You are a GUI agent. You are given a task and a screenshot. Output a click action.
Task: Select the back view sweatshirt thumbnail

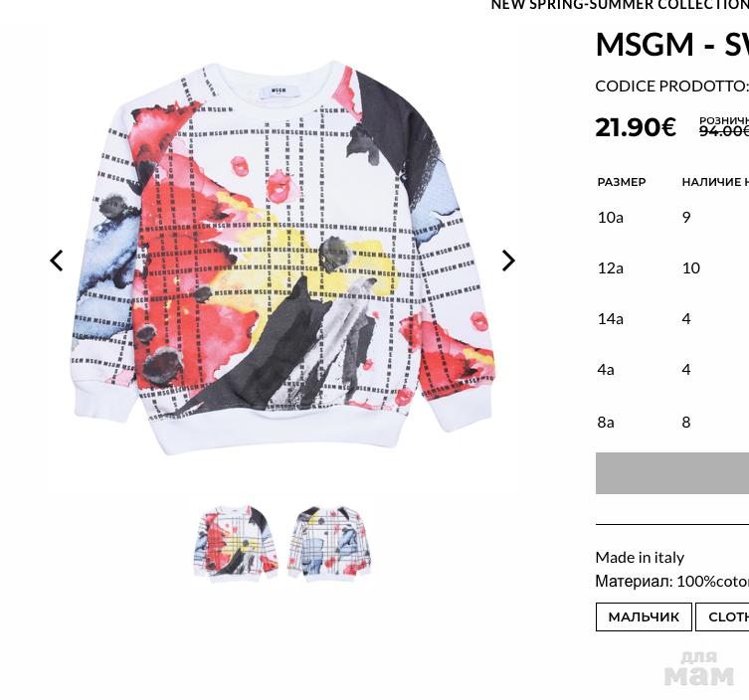point(329,542)
